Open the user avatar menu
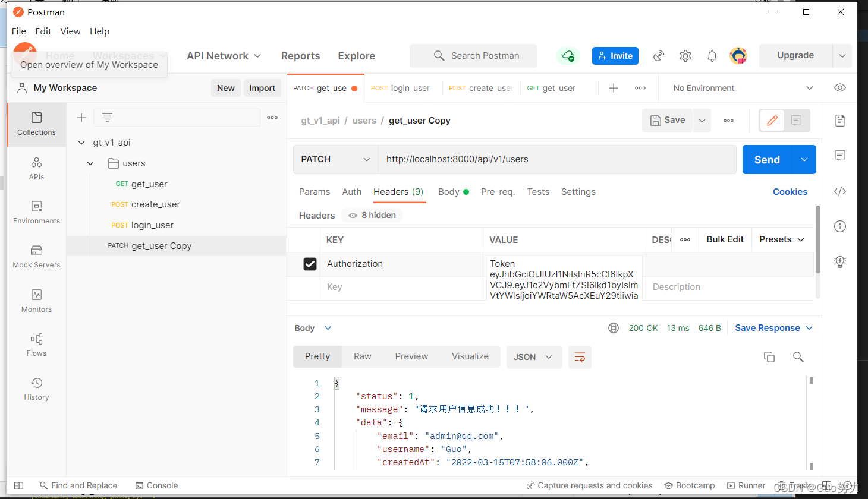Screen dimensions: 868x499 click(x=738, y=56)
